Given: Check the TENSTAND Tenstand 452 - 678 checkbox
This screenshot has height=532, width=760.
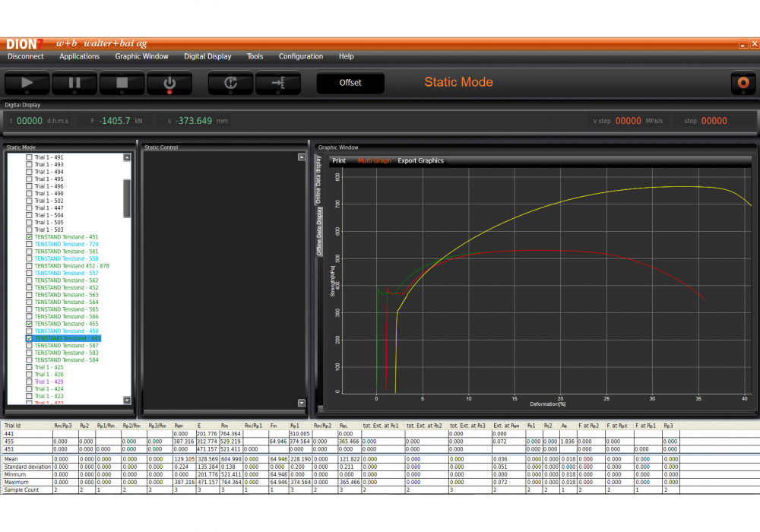Looking at the screenshot, I should coord(29,266).
